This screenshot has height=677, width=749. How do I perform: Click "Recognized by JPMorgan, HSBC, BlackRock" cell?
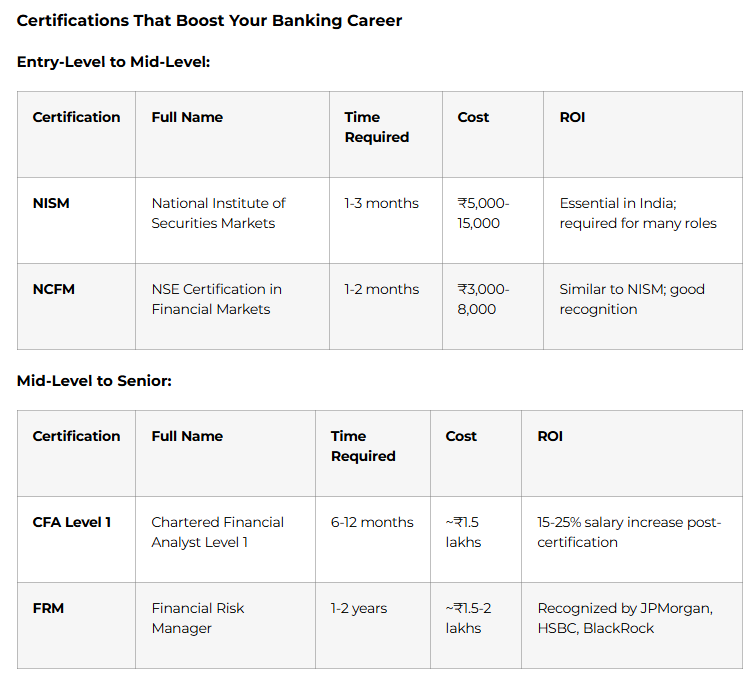click(x=625, y=618)
